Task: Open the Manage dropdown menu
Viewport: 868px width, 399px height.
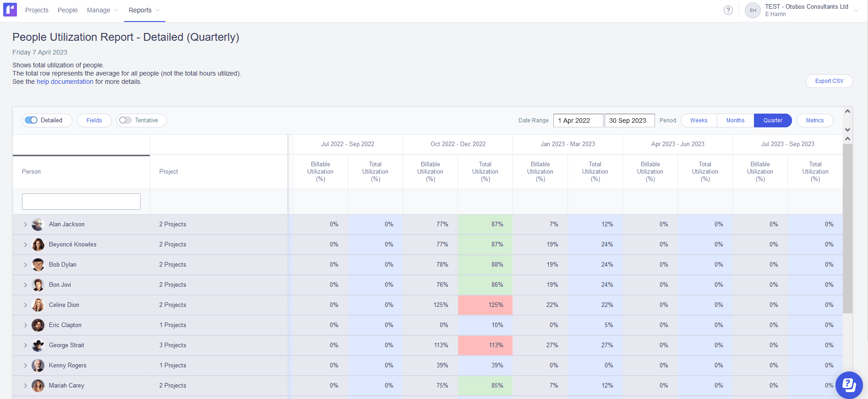Action: coord(103,10)
